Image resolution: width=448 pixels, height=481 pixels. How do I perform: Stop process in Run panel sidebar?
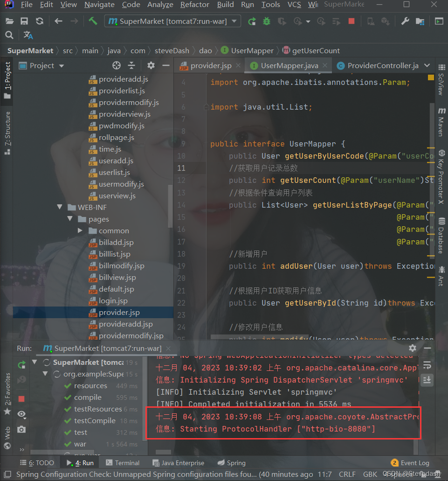point(21,399)
